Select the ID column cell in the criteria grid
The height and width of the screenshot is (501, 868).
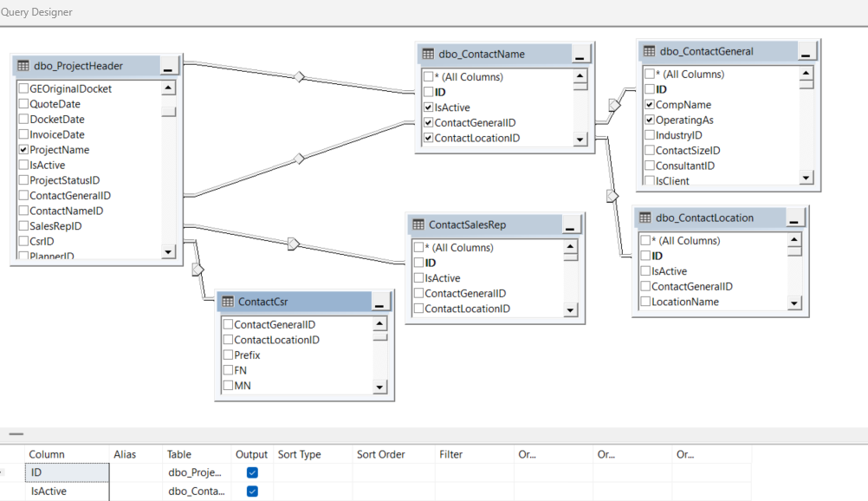pos(68,472)
